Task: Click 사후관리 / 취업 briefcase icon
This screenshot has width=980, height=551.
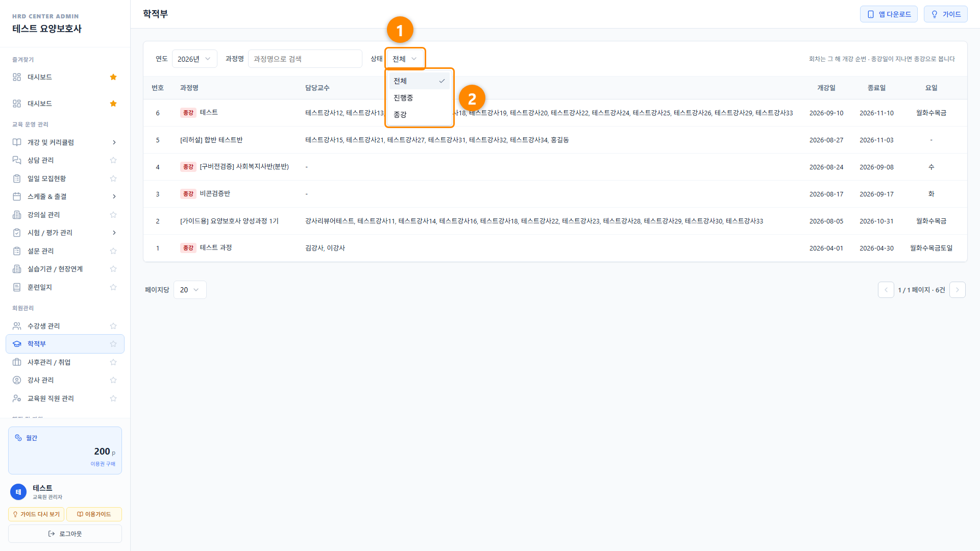Action: pyautogui.click(x=17, y=362)
